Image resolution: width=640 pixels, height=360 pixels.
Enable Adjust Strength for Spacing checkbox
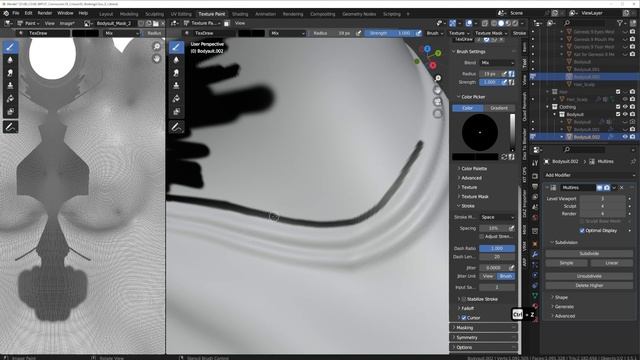click(x=482, y=236)
